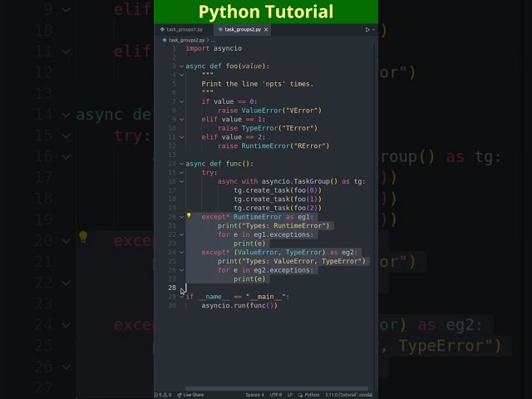The width and height of the screenshot is (532, 399).
Task: Click 'tg.create_task(foo(1))' on line 18
Action: pyautogui.click(x=278, y=199)
